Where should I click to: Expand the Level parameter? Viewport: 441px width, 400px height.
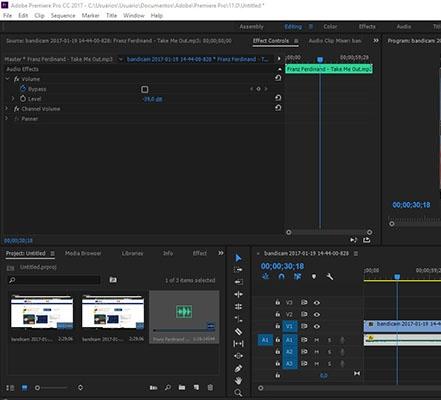[13, 99]
